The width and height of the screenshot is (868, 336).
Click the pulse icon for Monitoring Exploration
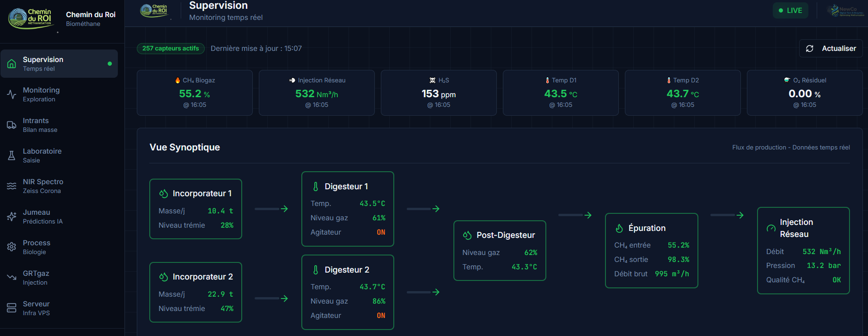point(12,94)
